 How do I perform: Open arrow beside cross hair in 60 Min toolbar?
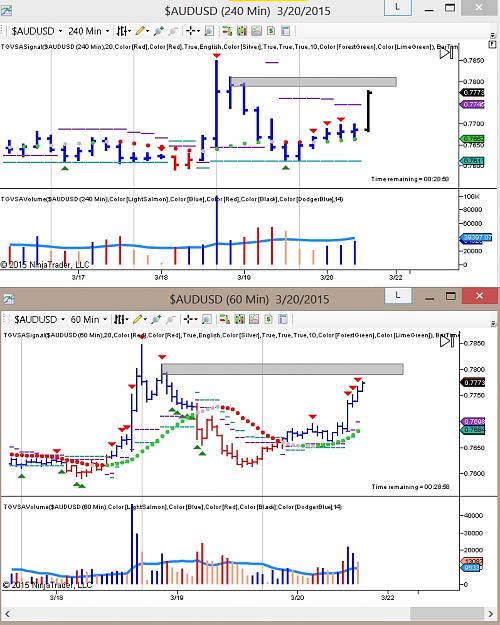click(x=196, y=320)
